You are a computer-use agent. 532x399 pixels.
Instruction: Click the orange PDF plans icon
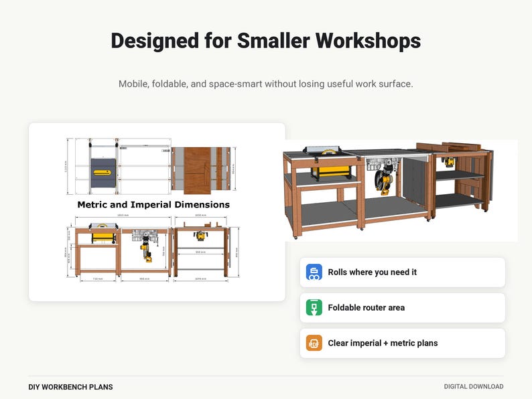(x=314, y=343)
